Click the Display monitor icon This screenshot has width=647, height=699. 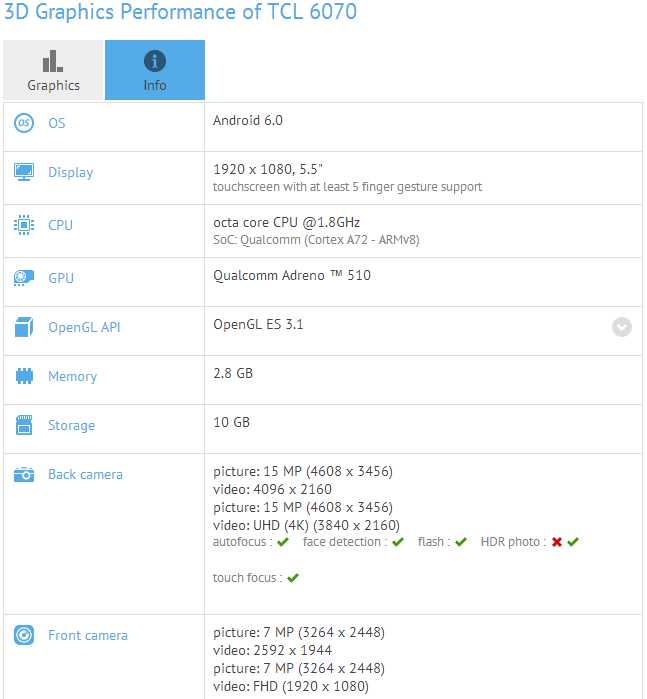[x=24, y=172]
